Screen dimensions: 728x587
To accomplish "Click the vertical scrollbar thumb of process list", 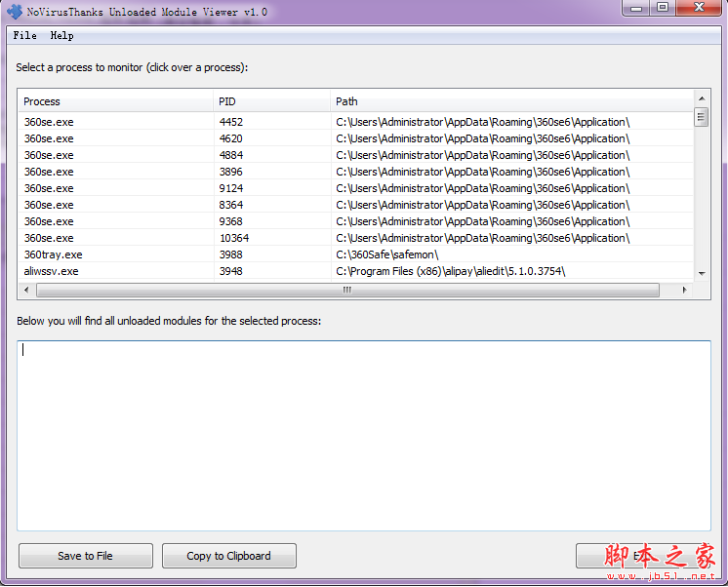I will 701,117.
